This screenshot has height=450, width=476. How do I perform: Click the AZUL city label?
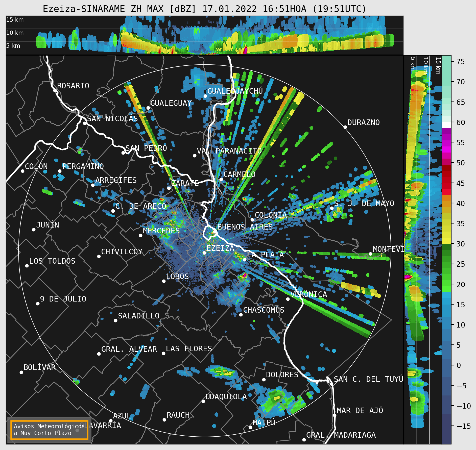(122, 416)
